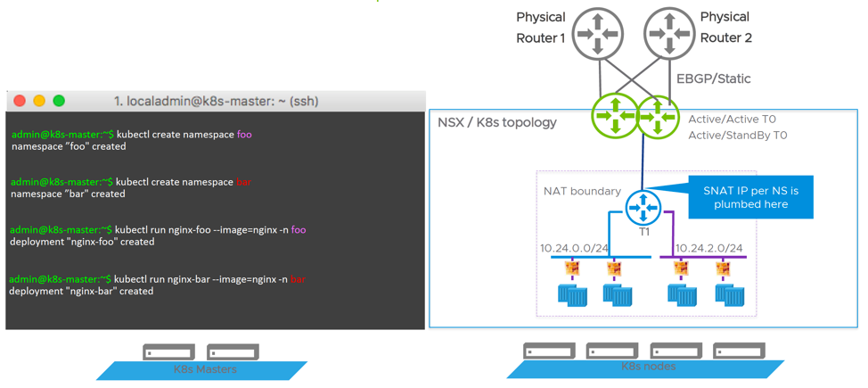Click the deployment "nginx-bar" created output line
The width and height of the screenshot is (868, 388).
coord(81,291)
